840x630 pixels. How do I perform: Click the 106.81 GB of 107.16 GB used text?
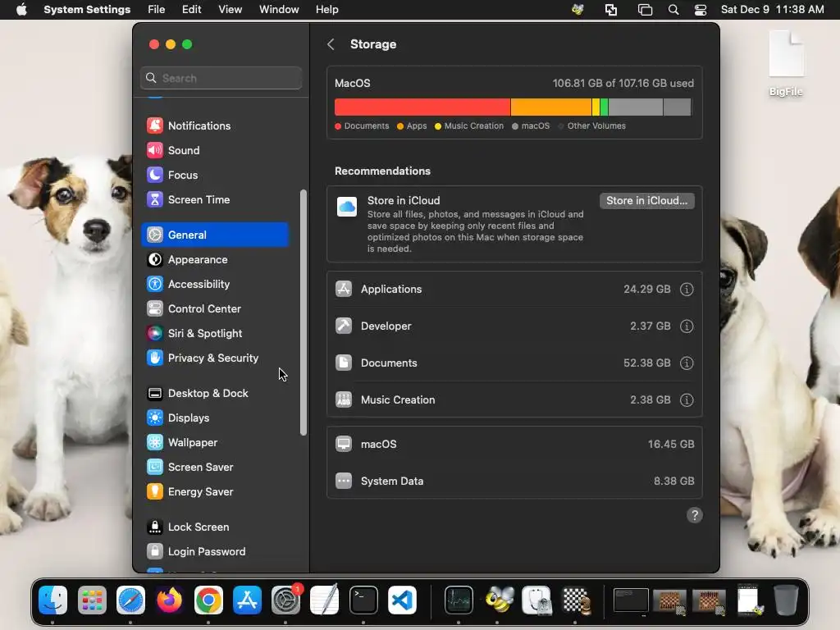623,83
